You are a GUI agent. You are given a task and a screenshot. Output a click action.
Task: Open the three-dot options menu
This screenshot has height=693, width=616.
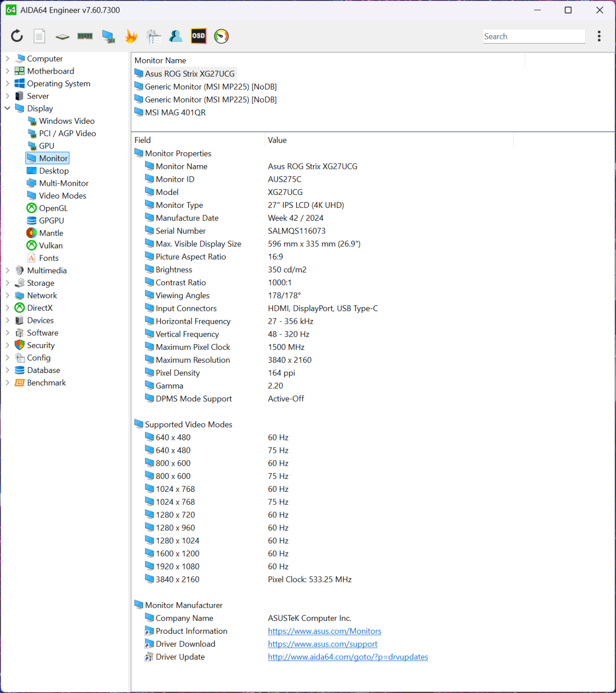tap(599, 36)
